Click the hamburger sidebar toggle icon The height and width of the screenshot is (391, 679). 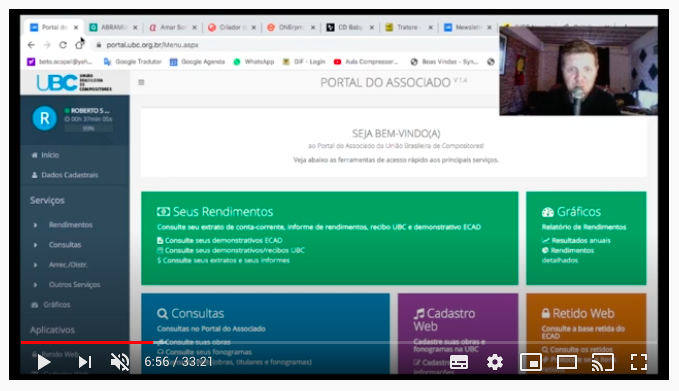[141, 82]
